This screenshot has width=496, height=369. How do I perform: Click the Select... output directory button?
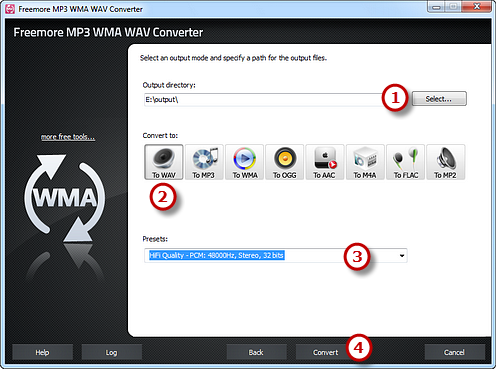pos(439,99)
